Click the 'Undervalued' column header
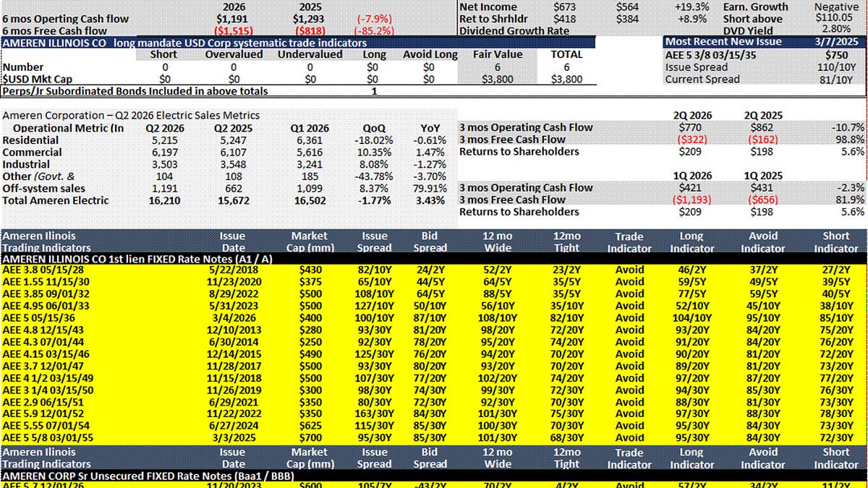Image resolution: width=868 pixels, height=488 pixels. pos(310,55)
